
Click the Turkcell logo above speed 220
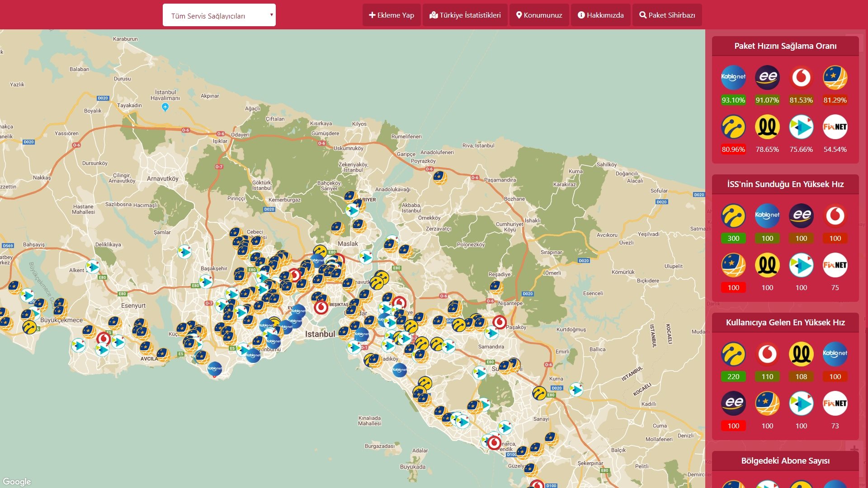coord(733,354)
